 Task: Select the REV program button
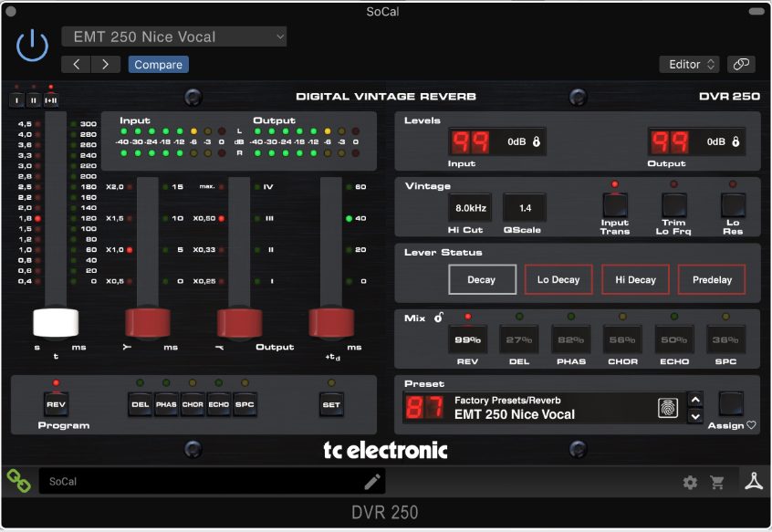(x=57, y=404)
